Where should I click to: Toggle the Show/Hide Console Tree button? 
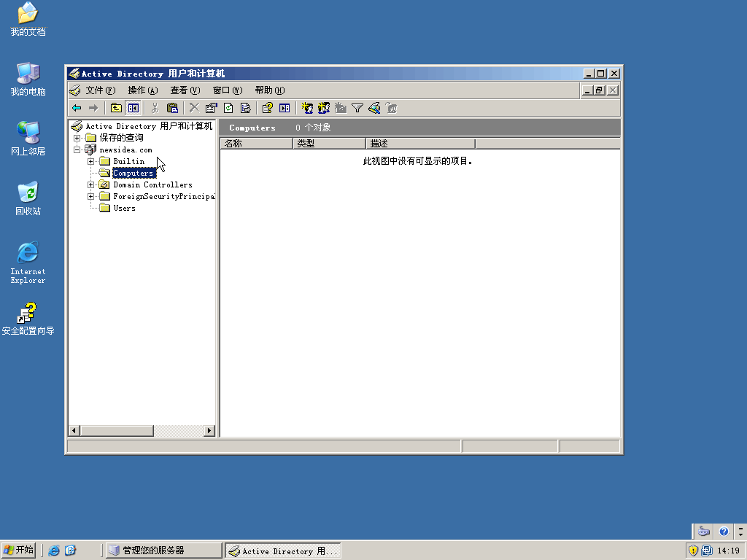point(133,108)
